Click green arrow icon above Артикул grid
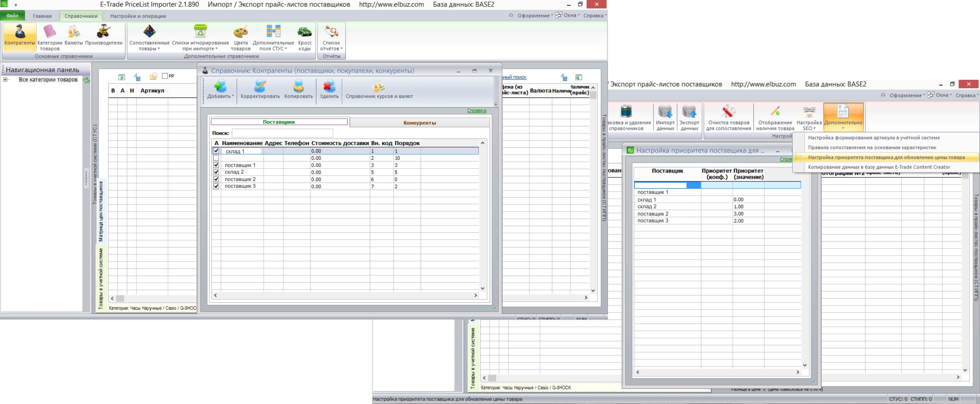Viewport: 980px width, 404px height. pos(122,77)
